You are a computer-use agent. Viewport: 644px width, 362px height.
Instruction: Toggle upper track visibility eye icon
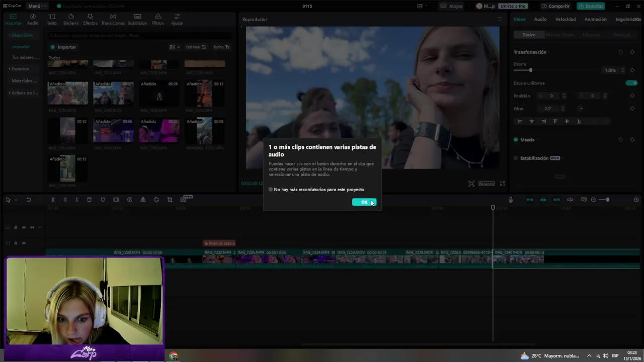coord(24,227)
